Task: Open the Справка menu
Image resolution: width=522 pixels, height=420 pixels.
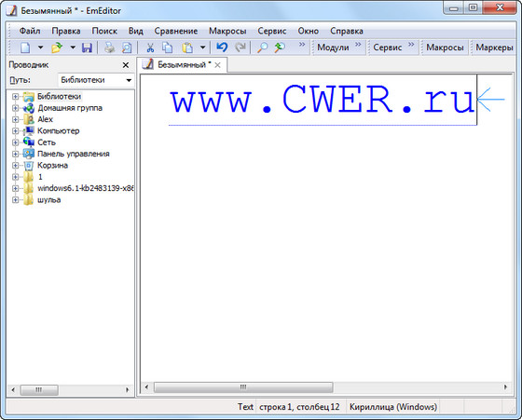Action: [347, 31]
